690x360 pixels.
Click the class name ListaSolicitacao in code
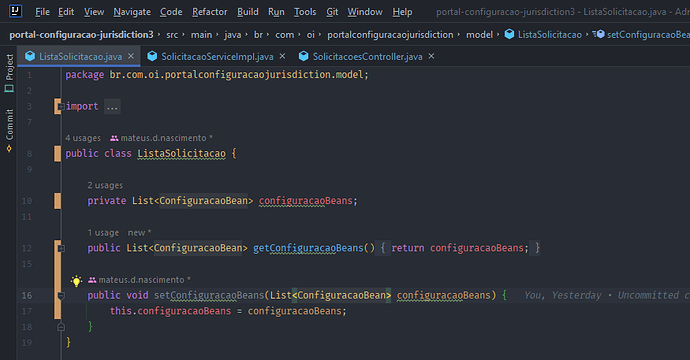181,154
